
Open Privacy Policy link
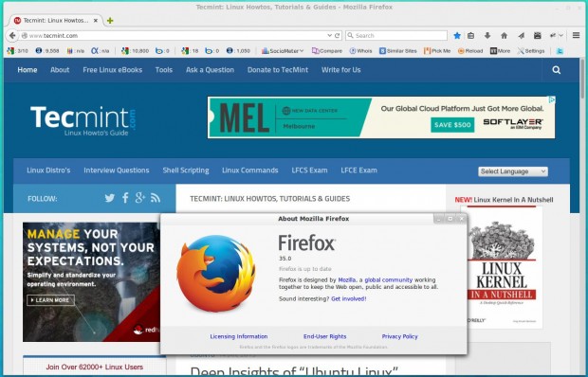pyautogui.click(x=400, y=336)
